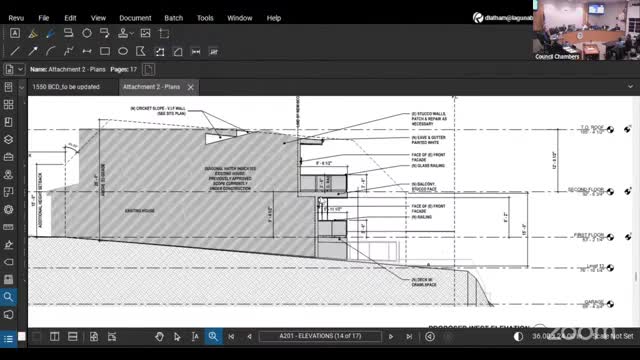This screenshot has width=640, height=360.
Task: Open the Stamp tool dropdown arrow
Action: [x=132, y=34]
